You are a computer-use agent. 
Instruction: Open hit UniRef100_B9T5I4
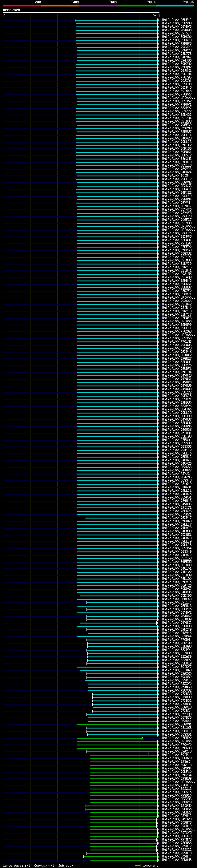177,33
